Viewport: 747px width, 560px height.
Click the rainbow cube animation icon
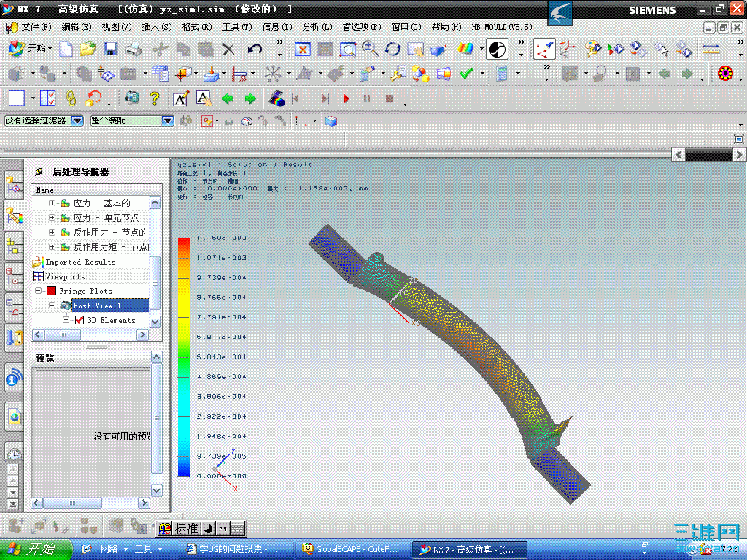pyautogui.click(x=276, y=98)
